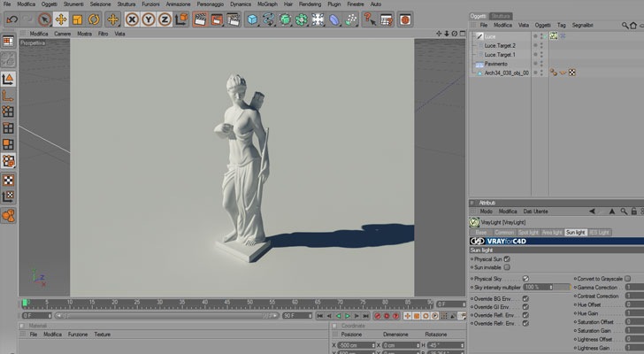Image resolution: width=644 pixels, height=354 pixels.
Task: Toggle the Y axis lock
Action: [x=149, y=19]
